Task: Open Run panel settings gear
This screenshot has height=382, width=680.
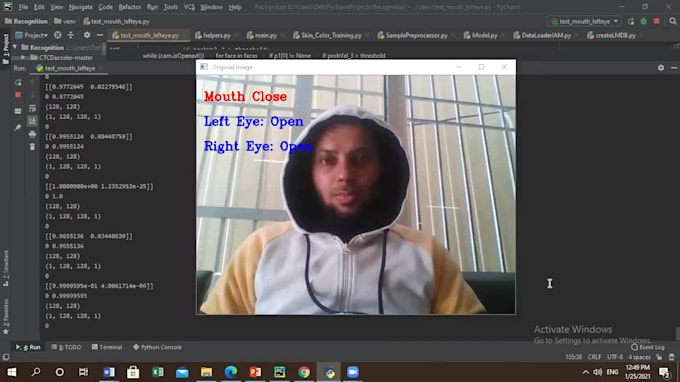Action: (660, 68)
